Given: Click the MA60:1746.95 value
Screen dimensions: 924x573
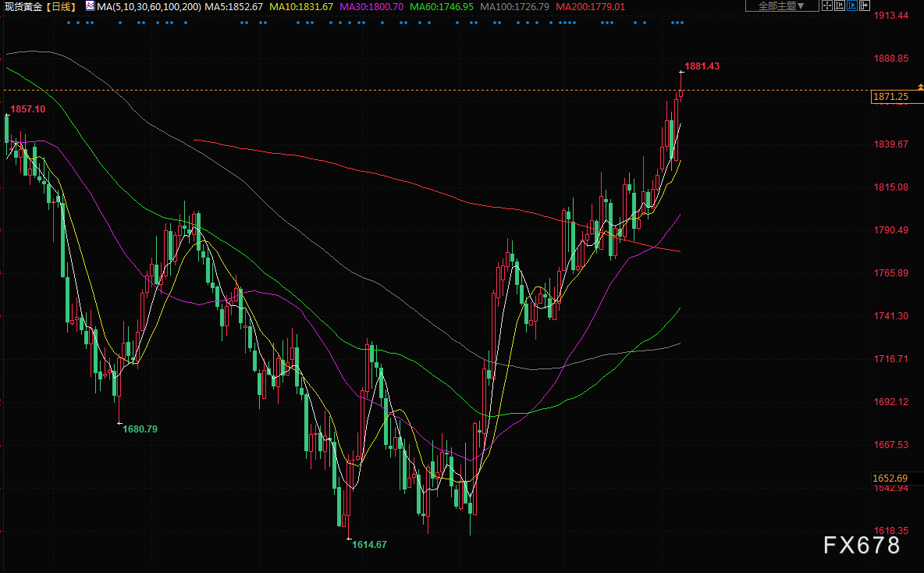Looking at the screenshot, I should coord(442,6).
